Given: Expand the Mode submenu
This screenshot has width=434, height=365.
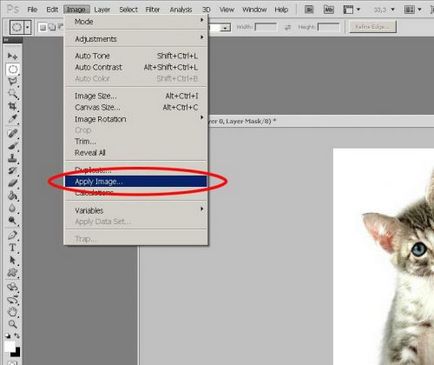Looking at the screenshot, I should tap(136, 22).
